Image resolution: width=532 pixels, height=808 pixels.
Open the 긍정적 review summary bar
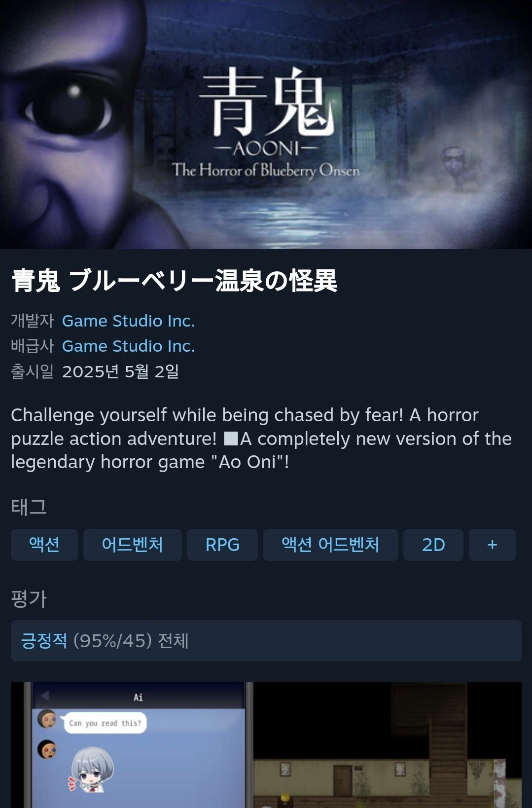coord(266,641)
